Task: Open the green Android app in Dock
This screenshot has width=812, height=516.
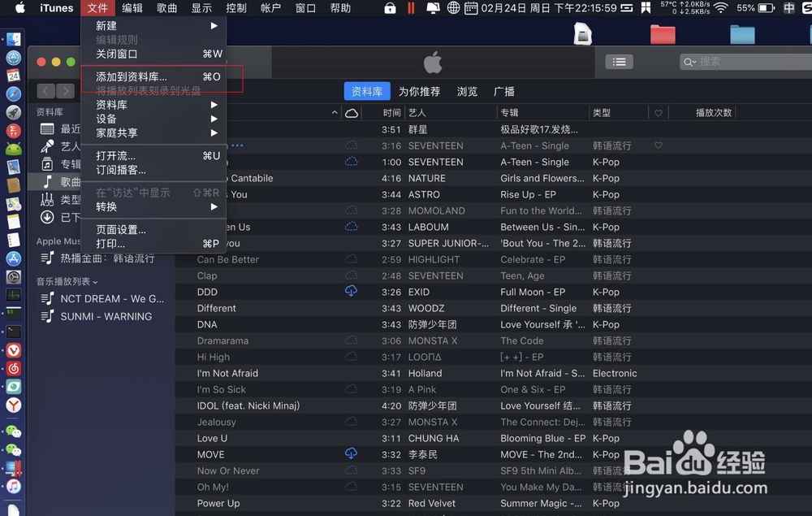Action: pyautogui.click(x=14, y=150)
